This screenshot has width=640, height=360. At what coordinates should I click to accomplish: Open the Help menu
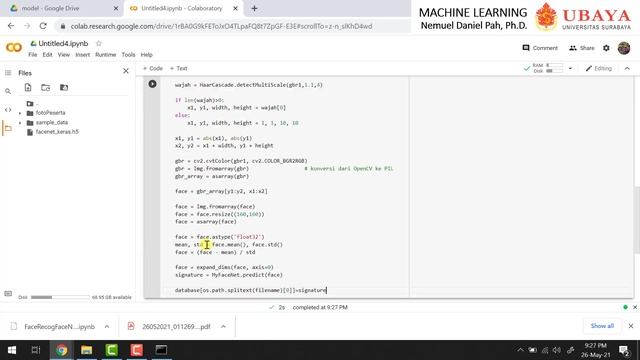[147, 55]
